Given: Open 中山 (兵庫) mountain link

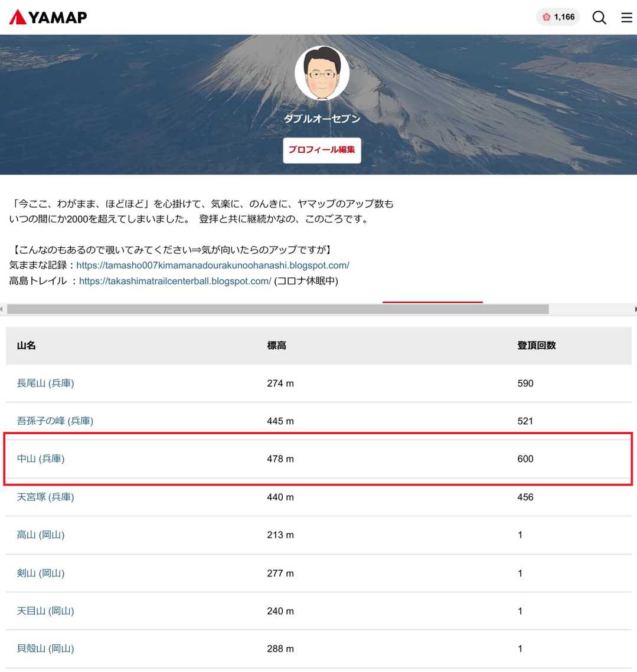Looking at the screenshot, I should click(41, 459).
